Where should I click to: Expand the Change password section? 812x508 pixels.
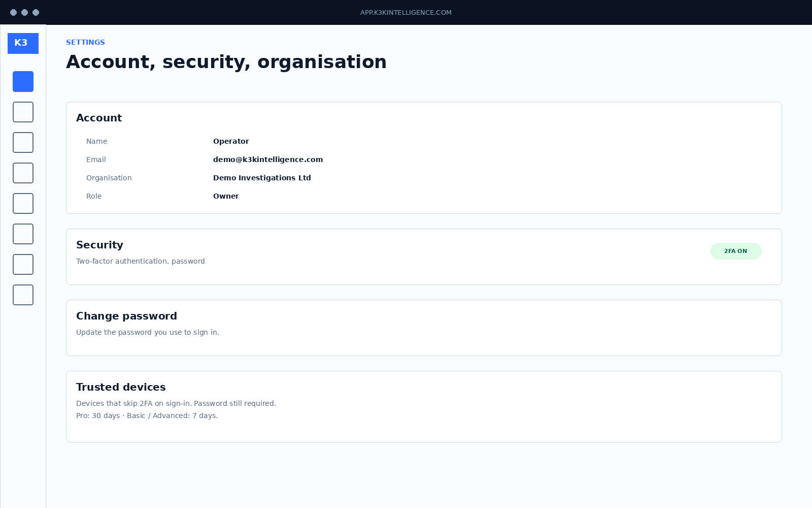(x=424, y=328)
